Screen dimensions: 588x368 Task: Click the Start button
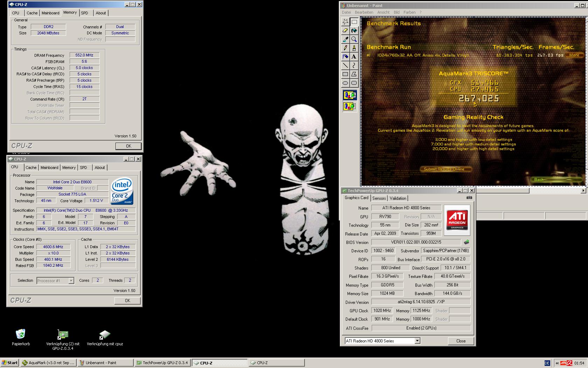click(9, 363)
